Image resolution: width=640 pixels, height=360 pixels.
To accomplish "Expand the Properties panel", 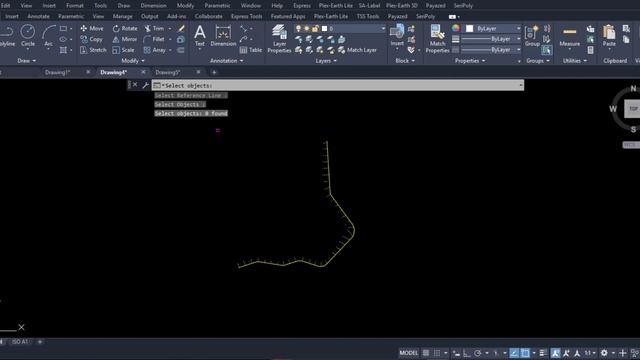I will point(470,61).
